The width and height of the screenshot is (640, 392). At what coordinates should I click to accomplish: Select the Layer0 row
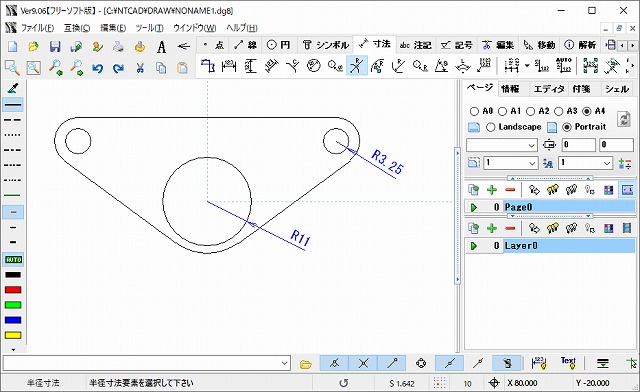tap(550, 245)
